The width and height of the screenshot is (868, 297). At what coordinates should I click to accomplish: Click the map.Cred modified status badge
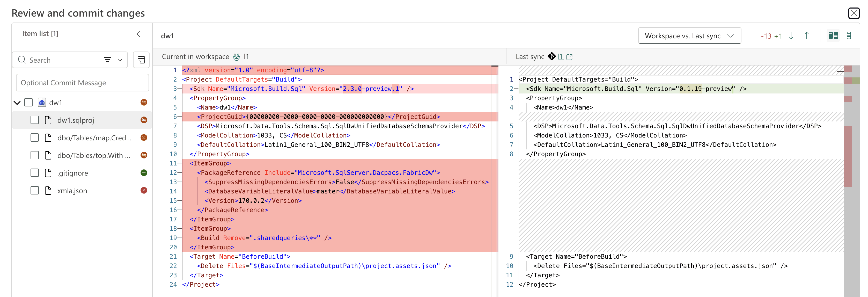144,137
